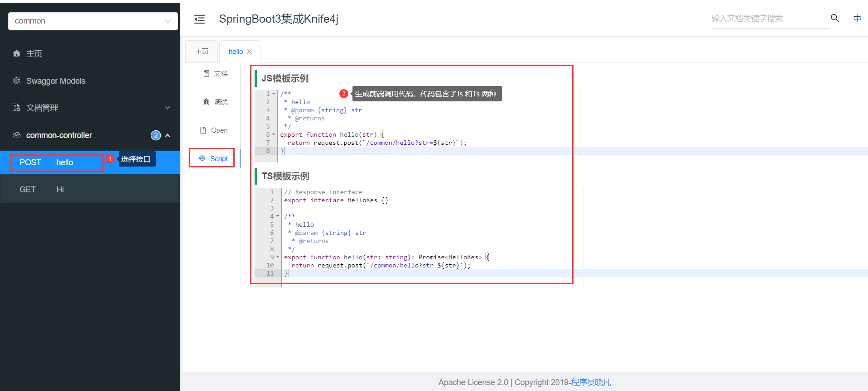This screenshot has width=868, height=391.
Task: Open the 文档 side tab
Action: [216, 73]
